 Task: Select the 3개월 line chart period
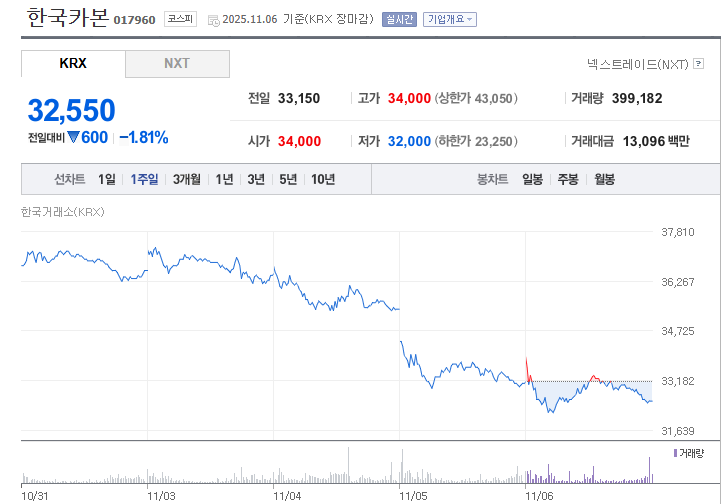point(186,179)
